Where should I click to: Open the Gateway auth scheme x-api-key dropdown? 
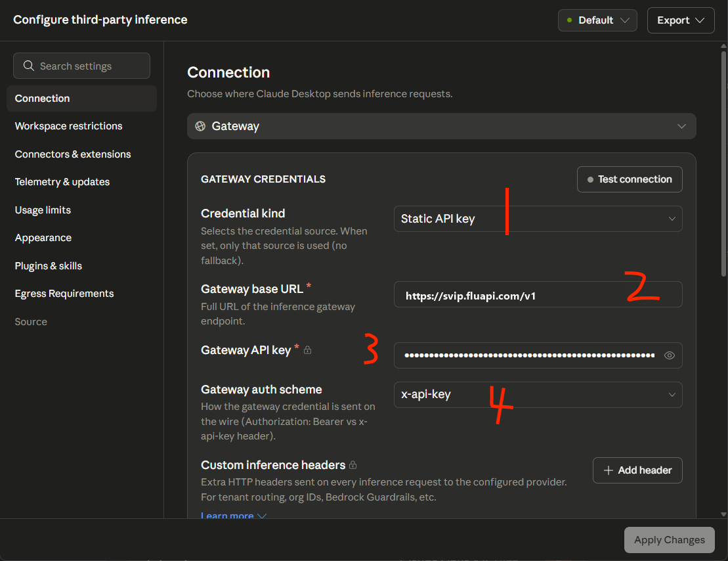(538, 395)
